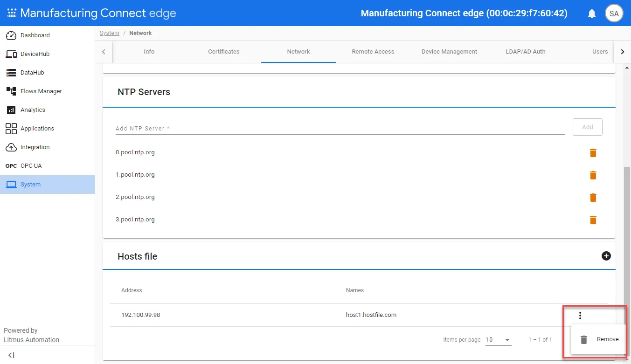Delete the 2.pool.ntp.org server
This screenshot has height=364, width=631.
[593, 198]
